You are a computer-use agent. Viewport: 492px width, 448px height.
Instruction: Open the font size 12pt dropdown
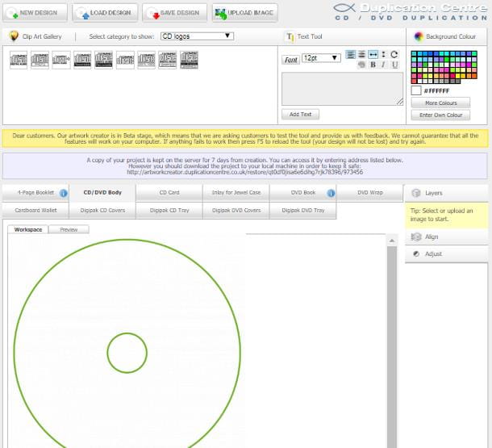321,58
